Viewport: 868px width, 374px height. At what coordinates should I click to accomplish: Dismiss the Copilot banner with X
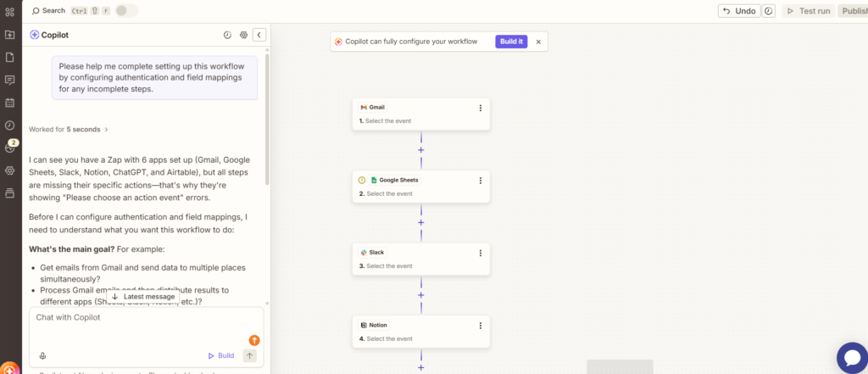tap(538, 42)
